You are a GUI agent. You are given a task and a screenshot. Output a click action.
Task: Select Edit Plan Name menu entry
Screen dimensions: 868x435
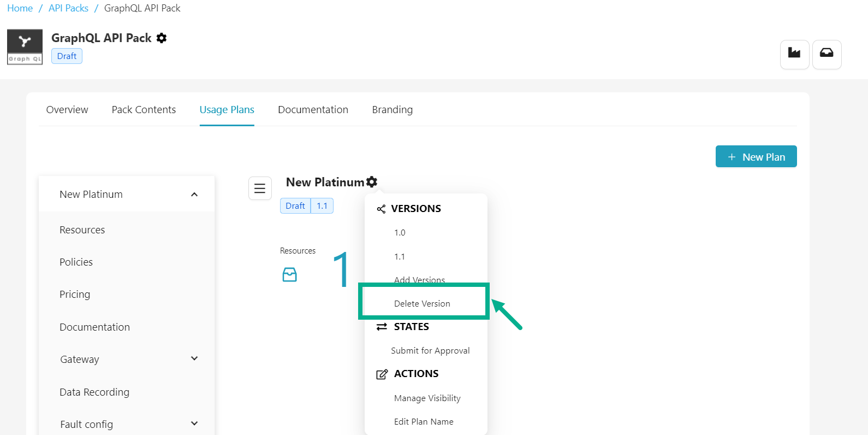[424, 422]
